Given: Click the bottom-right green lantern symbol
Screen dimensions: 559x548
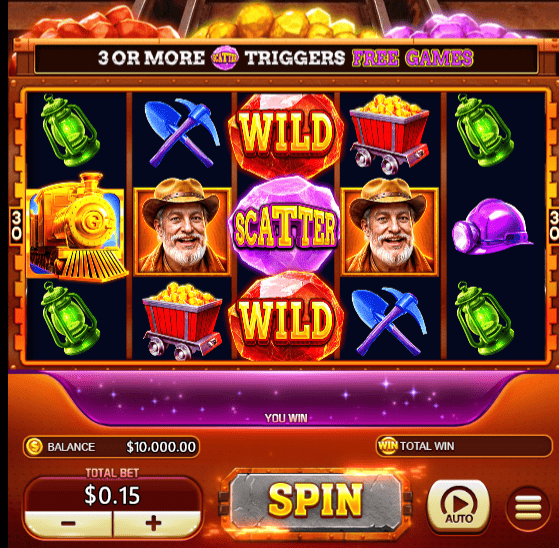Looking at the screenshot, I should pyautogui.click(x=484, y=319).
